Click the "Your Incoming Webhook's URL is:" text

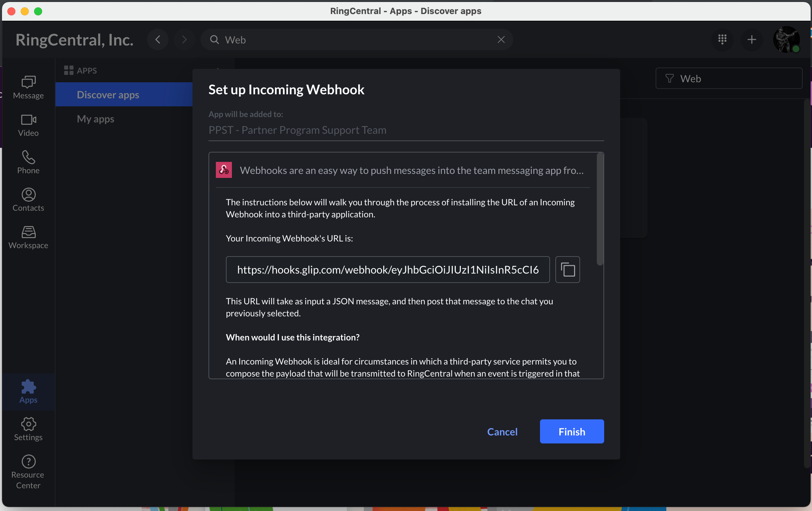[289, 238]
